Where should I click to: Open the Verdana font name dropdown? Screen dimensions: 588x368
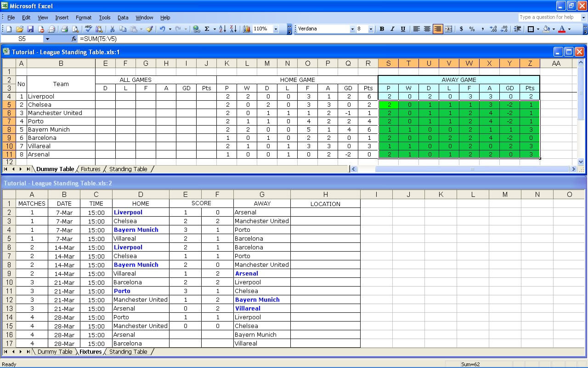352,29
